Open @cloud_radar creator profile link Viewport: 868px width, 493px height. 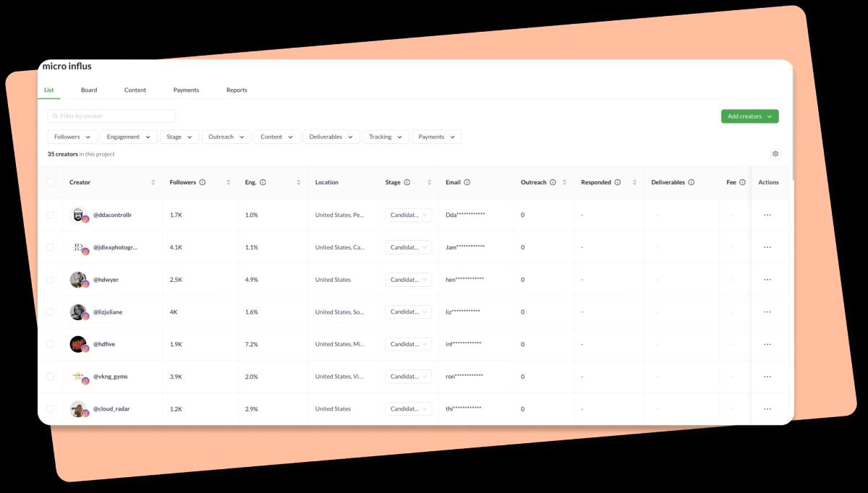click(x=111, y=409)
